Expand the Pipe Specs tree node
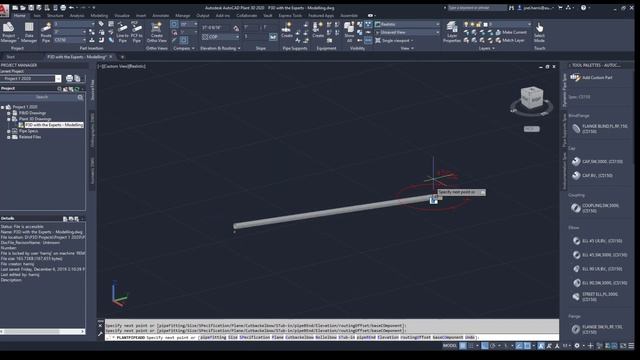Image resolution: width=640 pixels, height=360 pixels. (x=9, y=131)
